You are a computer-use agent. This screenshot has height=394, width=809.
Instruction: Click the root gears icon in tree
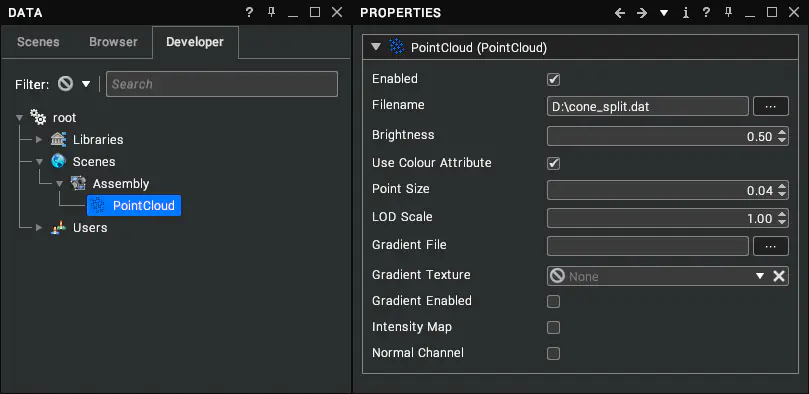(38, 117)
